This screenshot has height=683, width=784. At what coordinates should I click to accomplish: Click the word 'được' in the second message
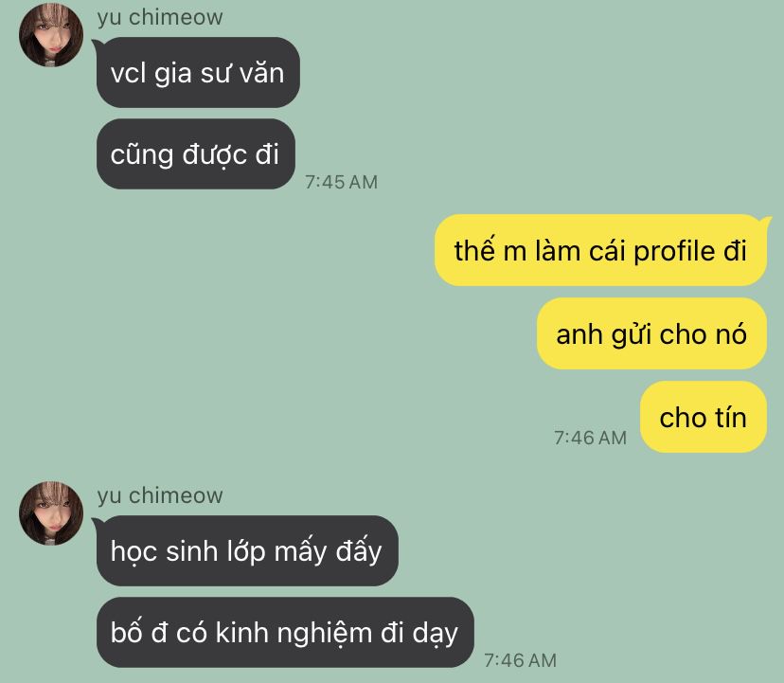tap(215, 155)
